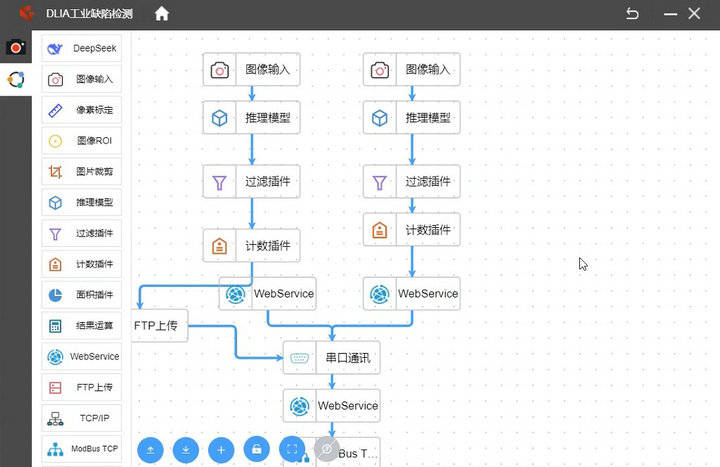Select the 图片裁剪 crop component
Image resolution: width=720 pixels, height=467 pixels.
(81, 171)
